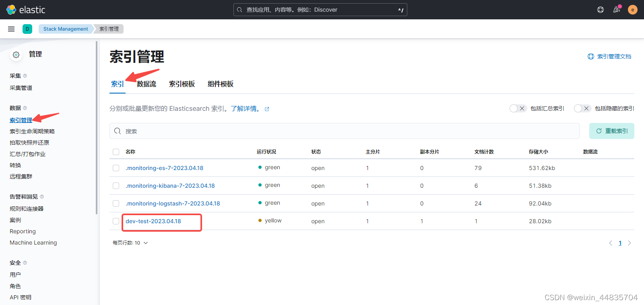Check the .monitoring-logstash-7-2023.04.18 row checkbox
This screenshot has height=305, width=644.
tap(116, 203)
